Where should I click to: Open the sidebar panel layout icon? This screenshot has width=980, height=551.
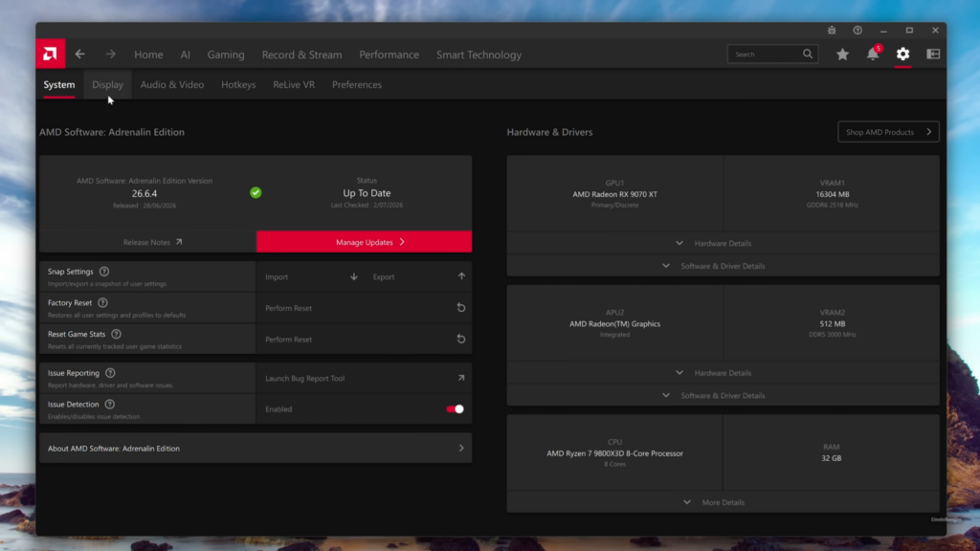coord(933,55)
